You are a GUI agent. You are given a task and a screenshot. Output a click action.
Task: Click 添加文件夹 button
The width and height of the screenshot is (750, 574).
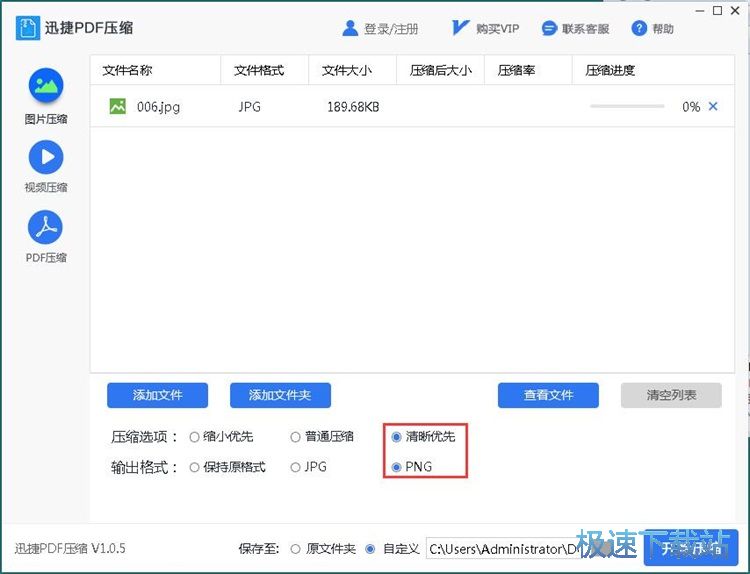tap(280, 395)
